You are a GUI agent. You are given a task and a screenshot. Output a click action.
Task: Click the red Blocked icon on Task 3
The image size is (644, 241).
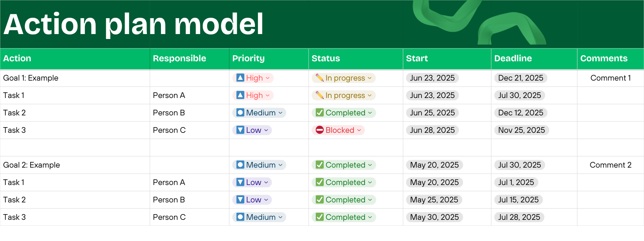[x=319, y=130]
